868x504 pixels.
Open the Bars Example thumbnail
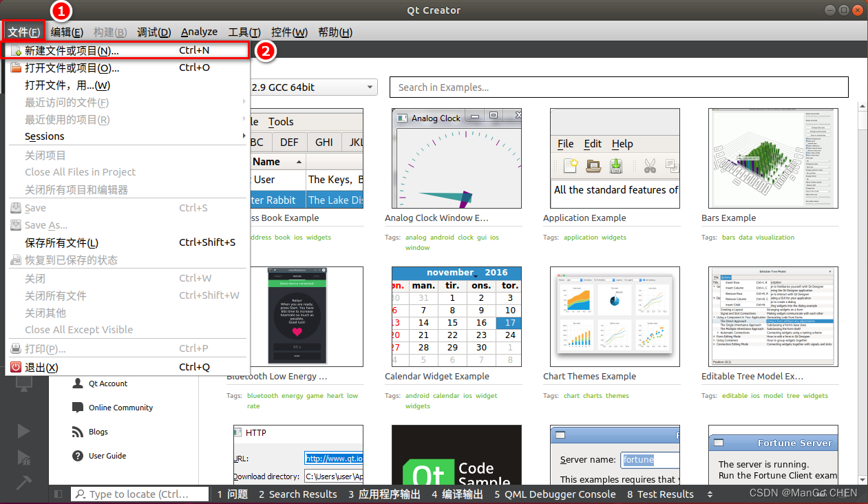coord(773,158)
